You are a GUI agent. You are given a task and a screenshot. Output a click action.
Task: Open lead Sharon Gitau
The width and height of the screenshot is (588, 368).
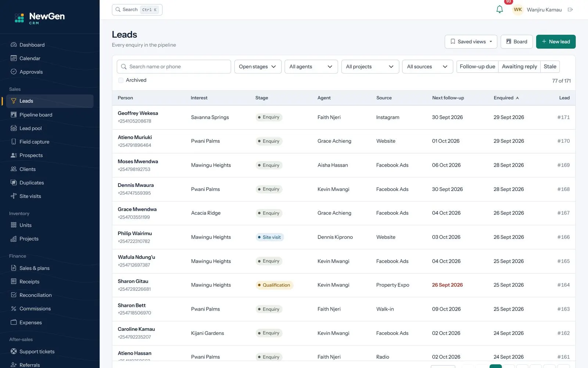(133, 281)
